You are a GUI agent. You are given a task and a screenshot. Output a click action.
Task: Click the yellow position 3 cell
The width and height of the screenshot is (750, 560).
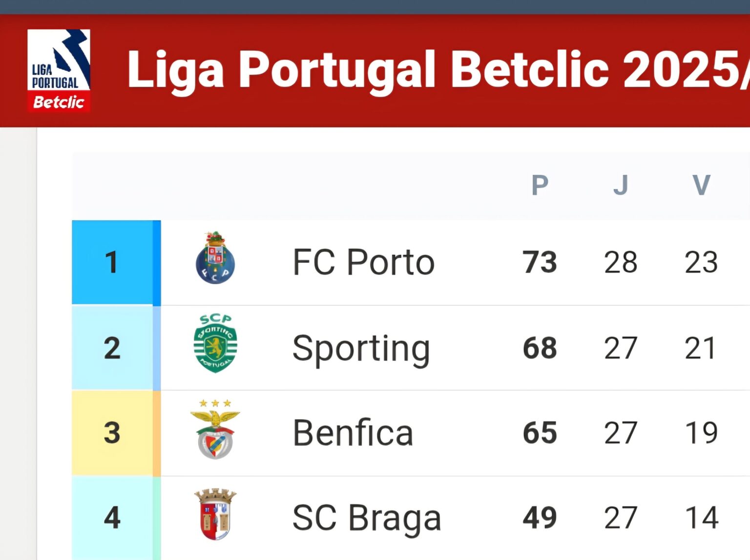click(x=112, y=433)
